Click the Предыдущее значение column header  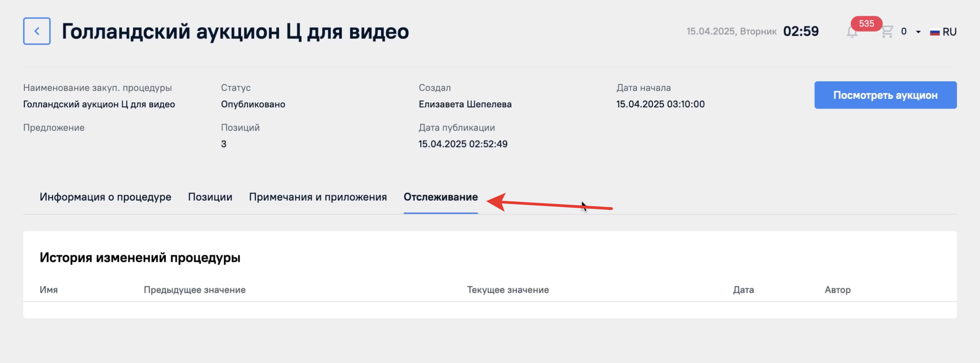(194, 290)
